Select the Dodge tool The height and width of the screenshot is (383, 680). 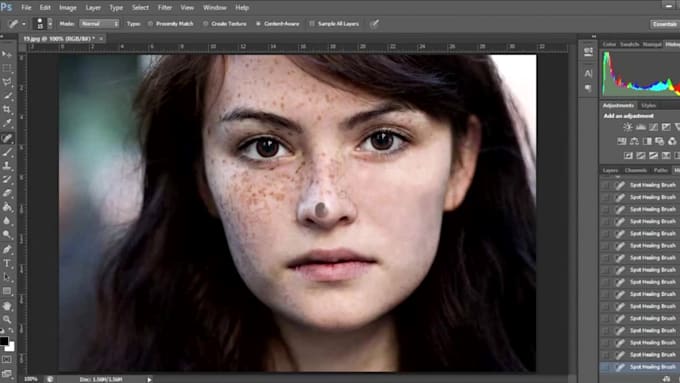click(x=7, y=235)
